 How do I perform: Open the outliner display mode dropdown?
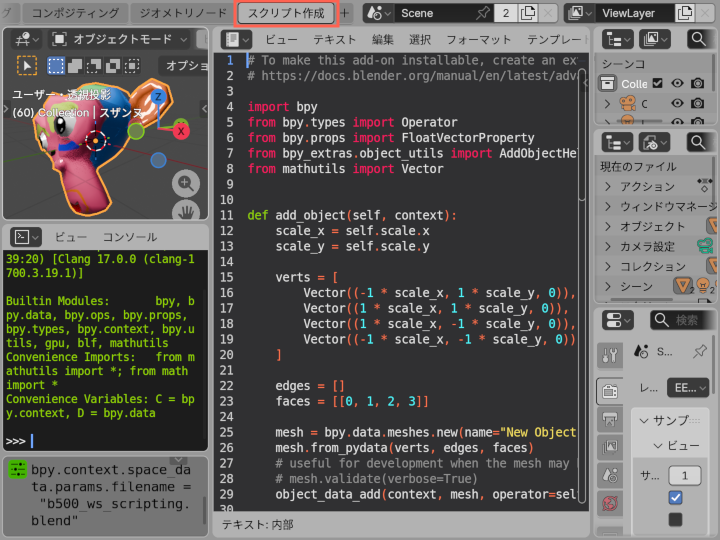pos(655,39)
